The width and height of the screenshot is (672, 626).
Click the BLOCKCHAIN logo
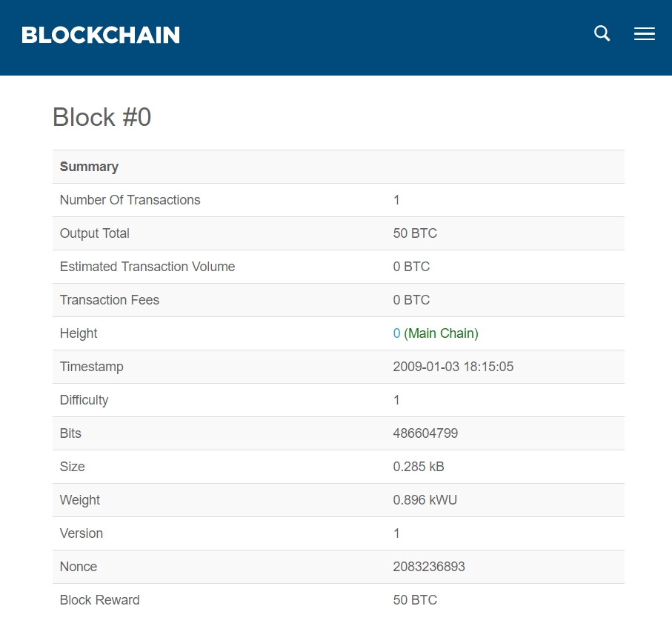pyautogui.click(x=101, y=35)
